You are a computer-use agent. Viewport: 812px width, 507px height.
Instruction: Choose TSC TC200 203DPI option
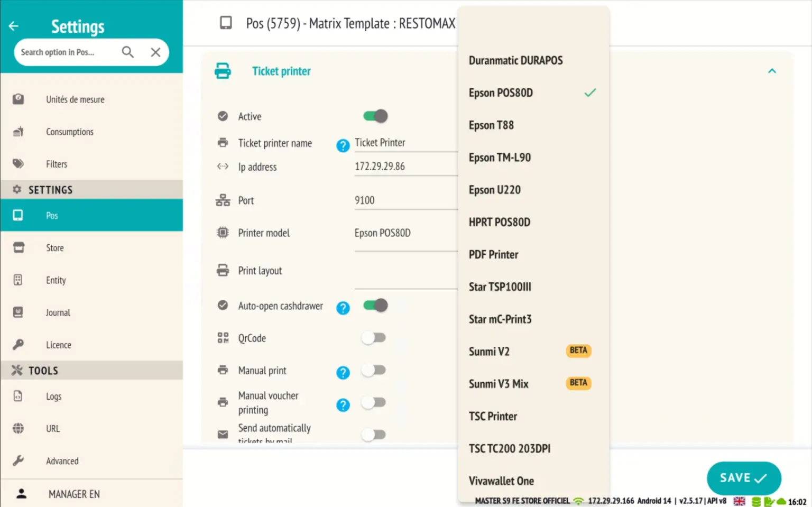(x=534, y=448)
